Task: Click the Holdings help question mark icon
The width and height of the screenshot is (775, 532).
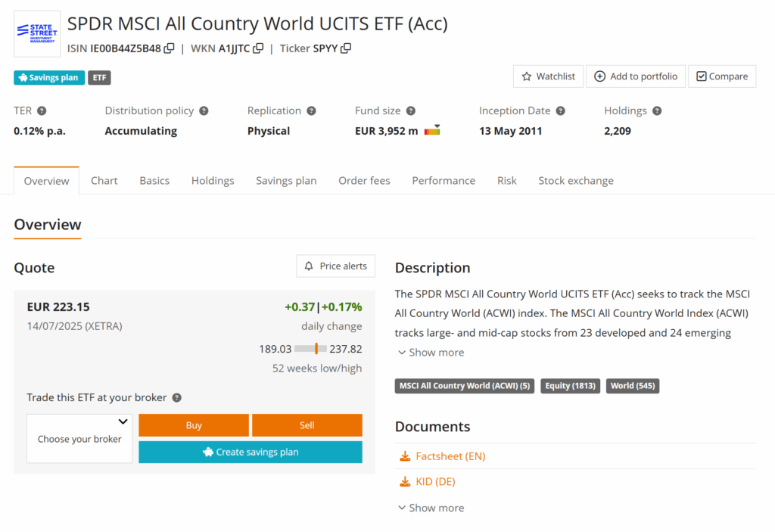Action: click(x=657, y=110)
